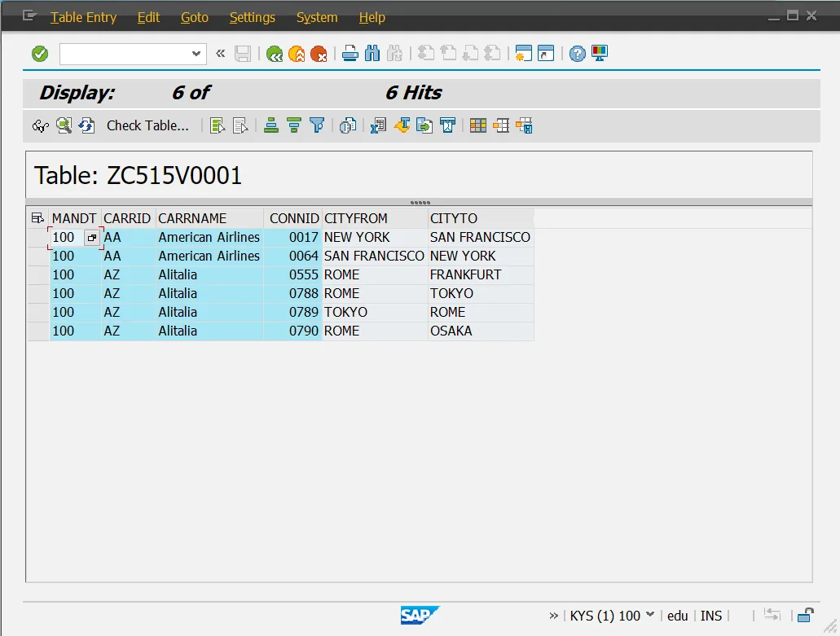Click the connection number 0788 cell
The width and height of the screenshot is (840, 636).
pyautogui.click(x=292, y=293)
